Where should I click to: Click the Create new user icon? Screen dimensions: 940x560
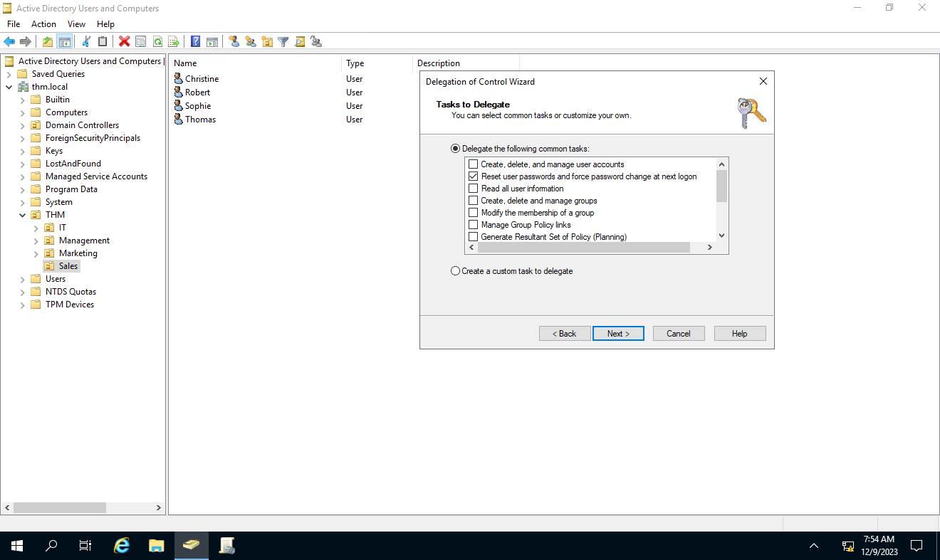point(234,42)
